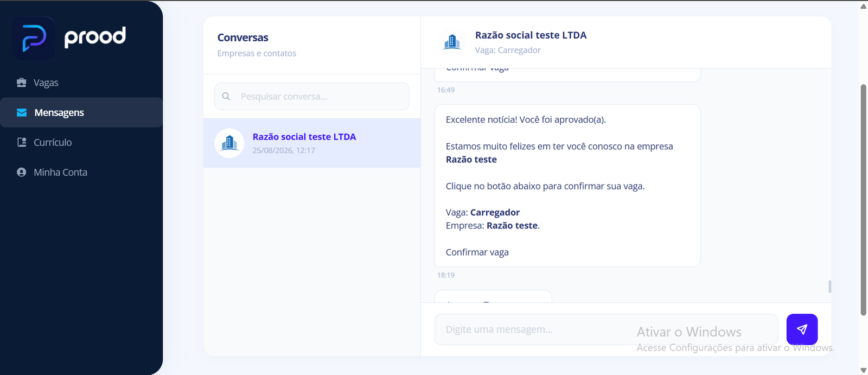Screen dimensions: 868x375
Task: Click company building avatar in conversation list
Action: click(x=229, y=143)
